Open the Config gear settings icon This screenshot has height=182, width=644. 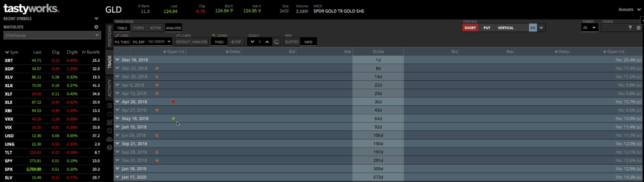(x=639, y=28)
